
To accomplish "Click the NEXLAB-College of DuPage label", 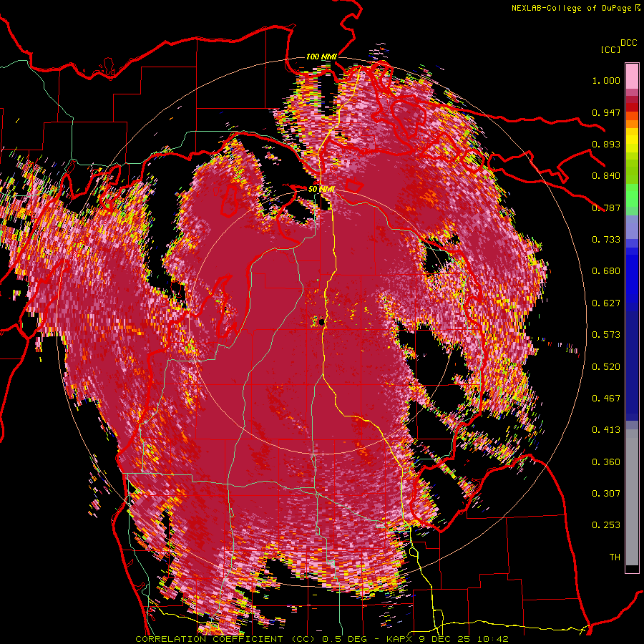I will 571,8.
